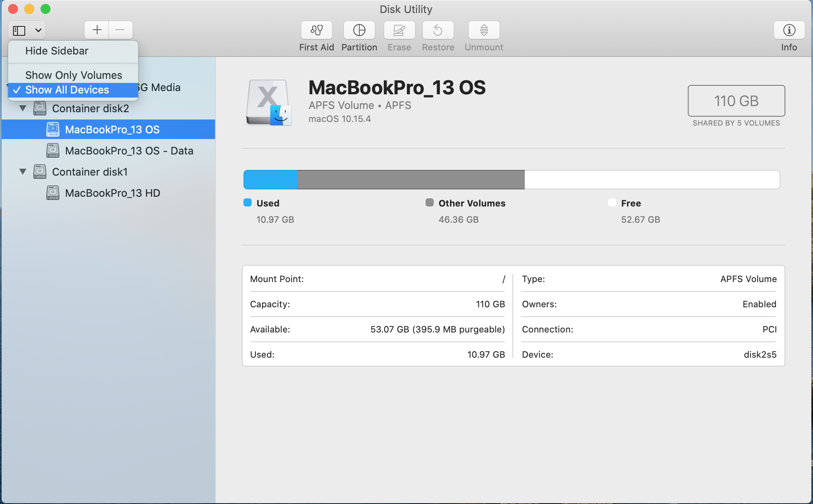The height and width of the screenshot is (504, 813).
Task: Click the Partition label
Action: pos(359,48)
